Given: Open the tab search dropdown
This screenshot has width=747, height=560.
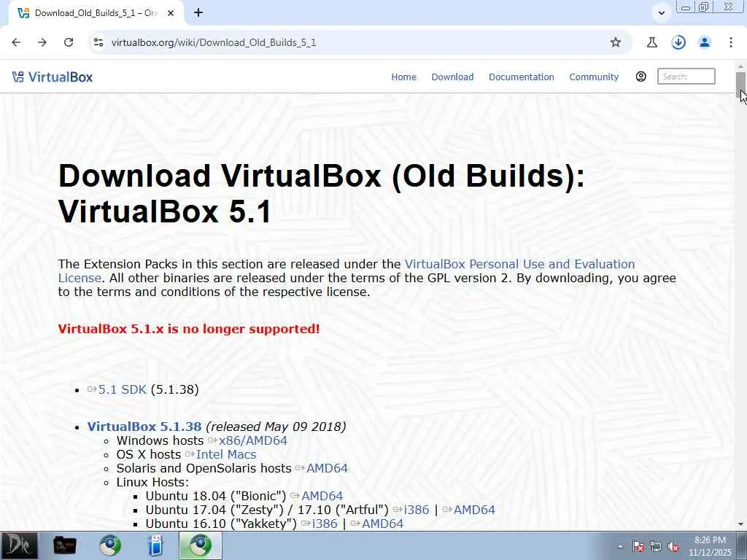Looking at the screenshot, I should (x=661, y=13).
